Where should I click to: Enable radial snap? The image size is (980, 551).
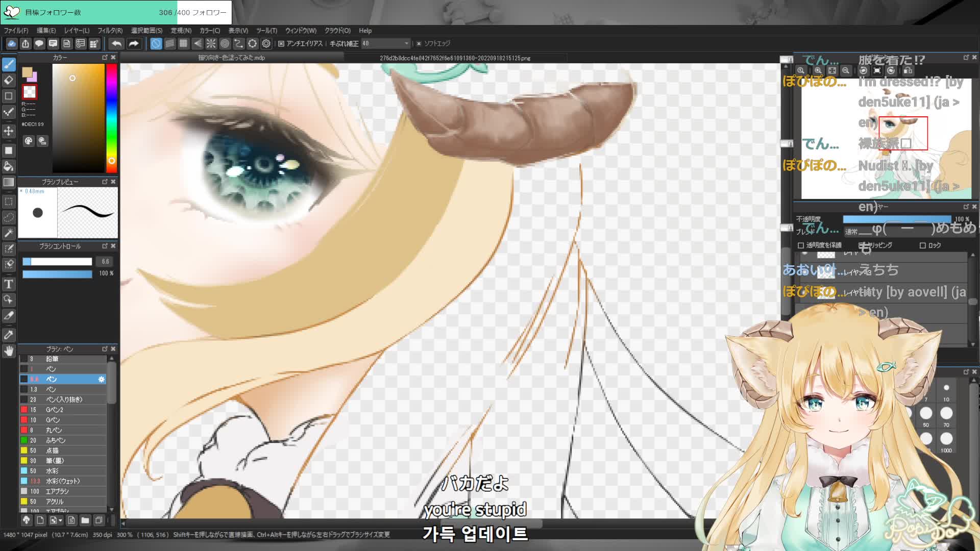pyautogui.click(x=211, y=43)
